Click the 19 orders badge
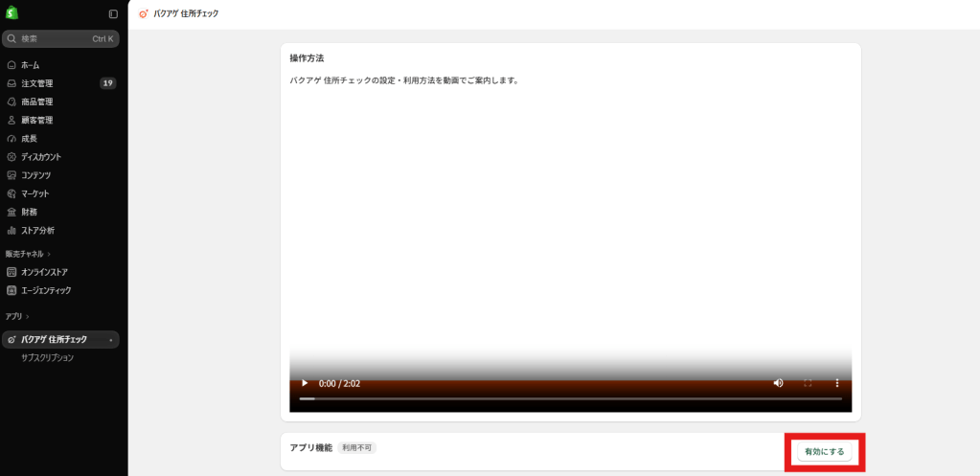The width and height of the screenshot is (980, 476). pyautogui.click(x=108, y=83)
